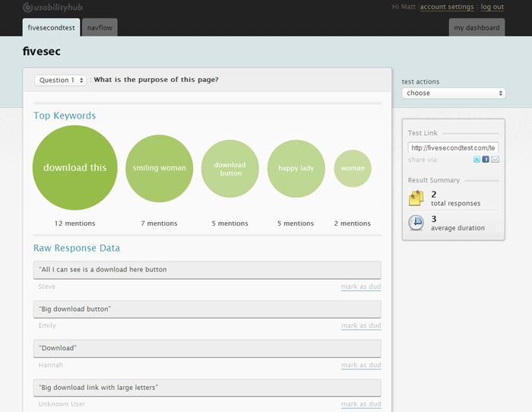532x412 pixels.
Task: Mark Emily's response as dud
Action: point(361,325)
